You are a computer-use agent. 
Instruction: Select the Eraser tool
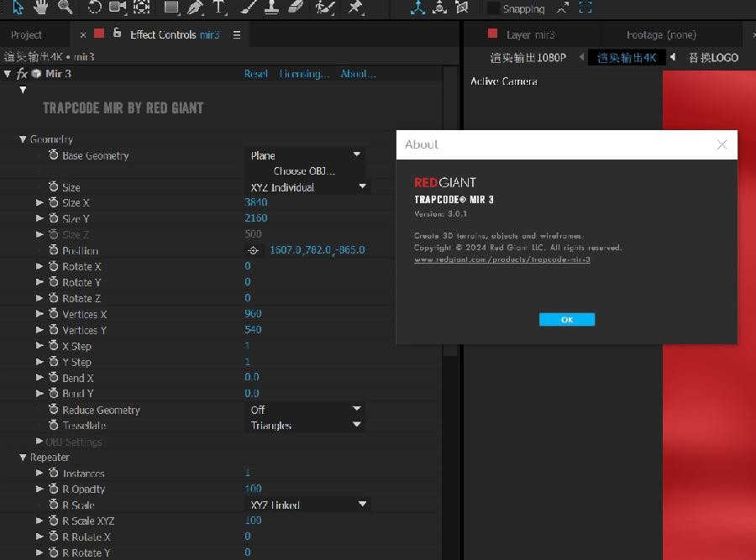pyautogui.click(x=296, y=7)
